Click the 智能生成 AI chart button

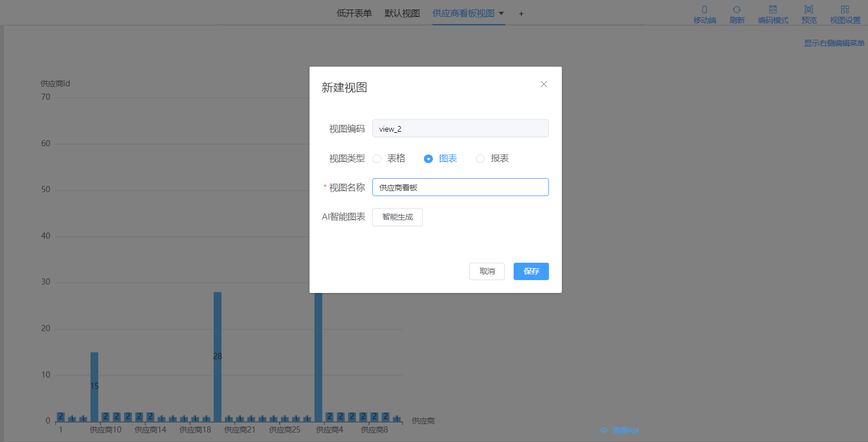click(397, 217)
